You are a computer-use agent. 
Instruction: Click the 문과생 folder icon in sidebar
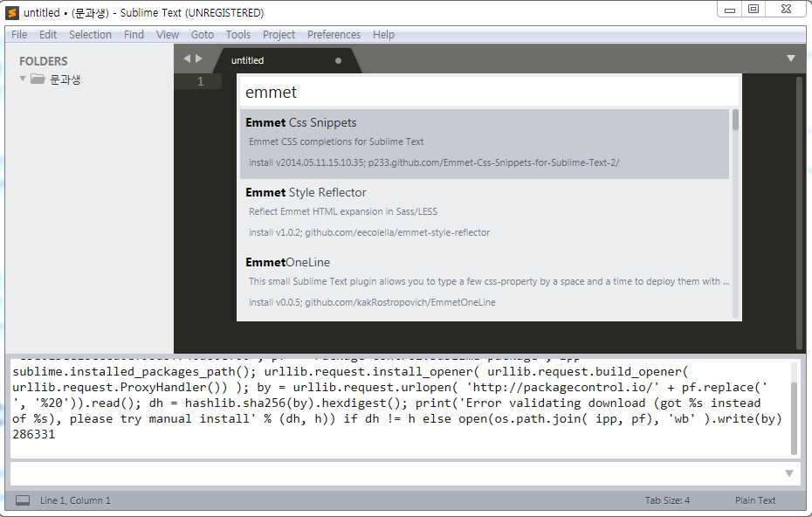(x=38, y=79)
